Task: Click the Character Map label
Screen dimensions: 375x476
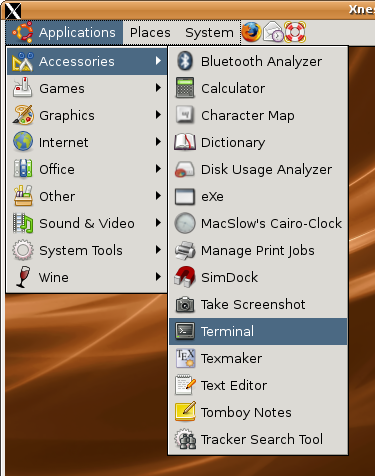Action: click(x=248, y=116)
